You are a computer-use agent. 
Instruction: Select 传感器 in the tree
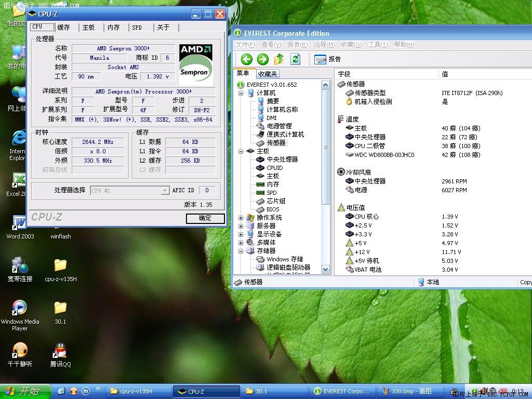(276, 143)
